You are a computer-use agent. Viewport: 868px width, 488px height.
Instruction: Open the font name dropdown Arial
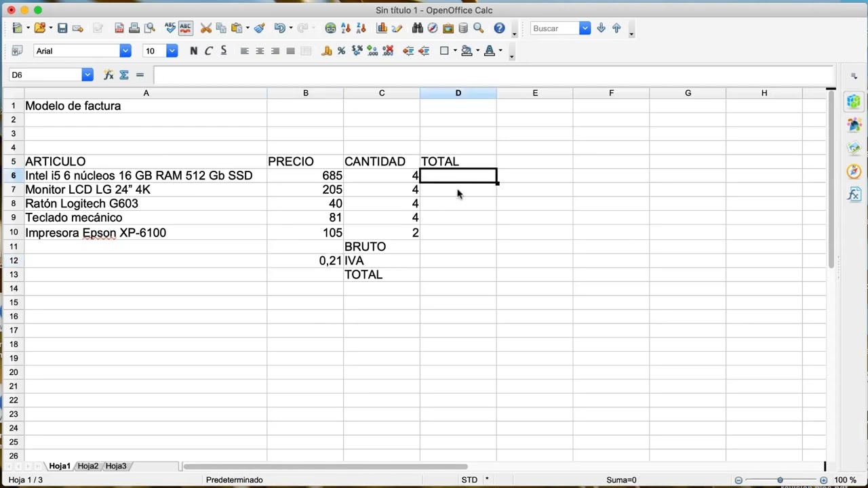(x=125, y=51)
